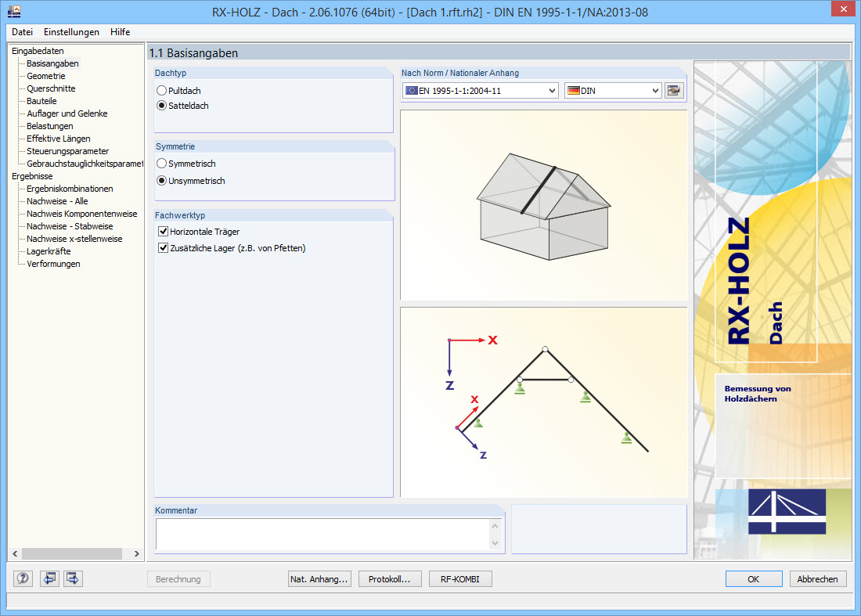Open the DIN national annex dropdown

613,91
